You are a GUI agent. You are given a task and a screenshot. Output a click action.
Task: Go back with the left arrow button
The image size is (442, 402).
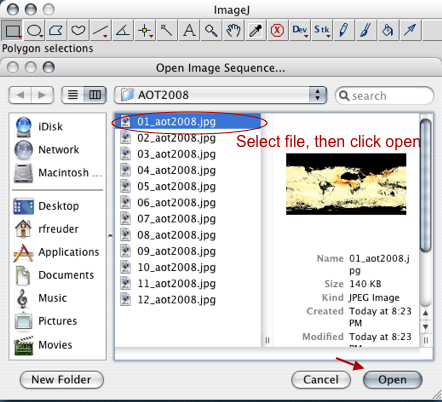point(20,95)
